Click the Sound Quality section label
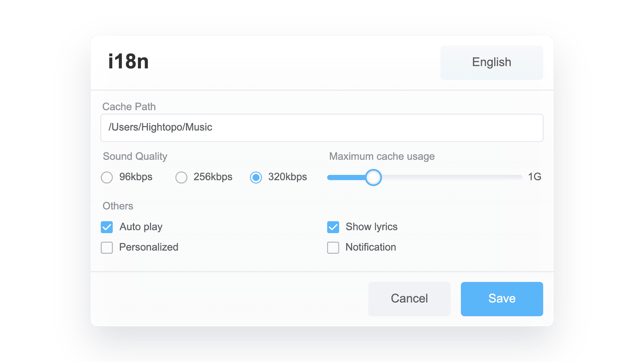The height and width of the screenshot is (362, 644). click(x=135, y=156)
